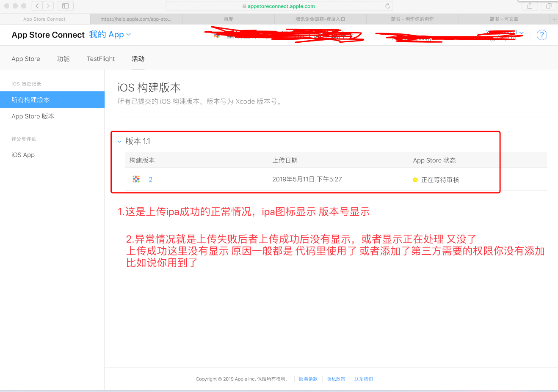Viewport: 558px width, 392px height.
Task: Click the iOS 构建版本 heading
Action: click(149, 88)
